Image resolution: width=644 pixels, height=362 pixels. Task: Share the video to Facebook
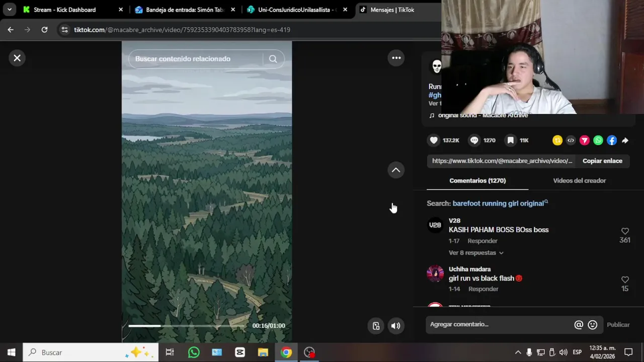click(x=611, y=141)
